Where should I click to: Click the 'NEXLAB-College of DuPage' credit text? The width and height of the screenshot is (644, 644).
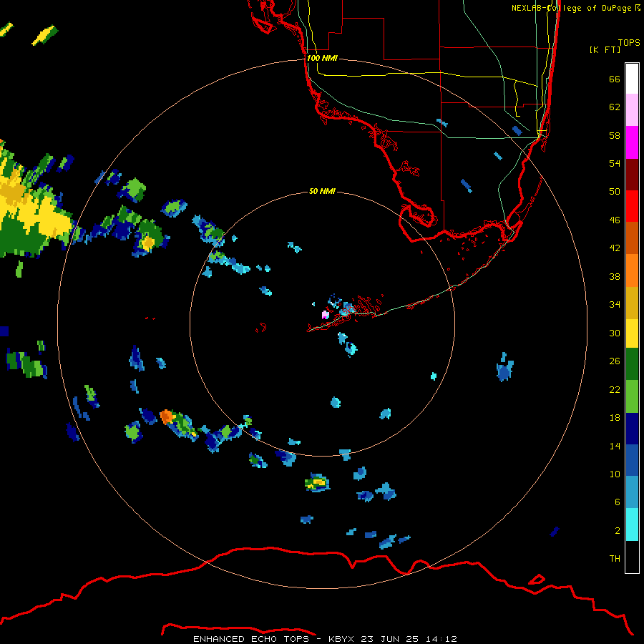click(571, 8)
